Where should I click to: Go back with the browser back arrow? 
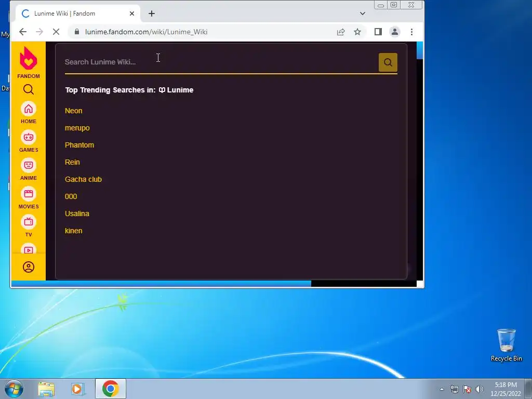23,32
